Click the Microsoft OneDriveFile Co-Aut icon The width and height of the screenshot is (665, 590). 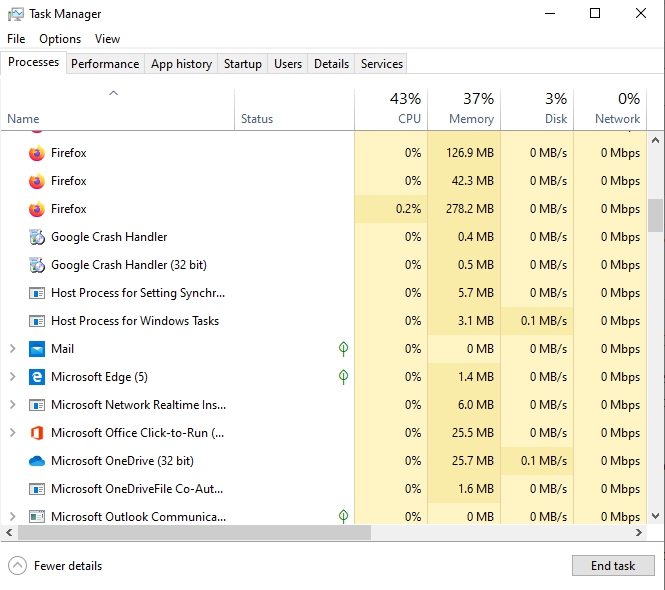pyautogui.click(x=37, y=489)
